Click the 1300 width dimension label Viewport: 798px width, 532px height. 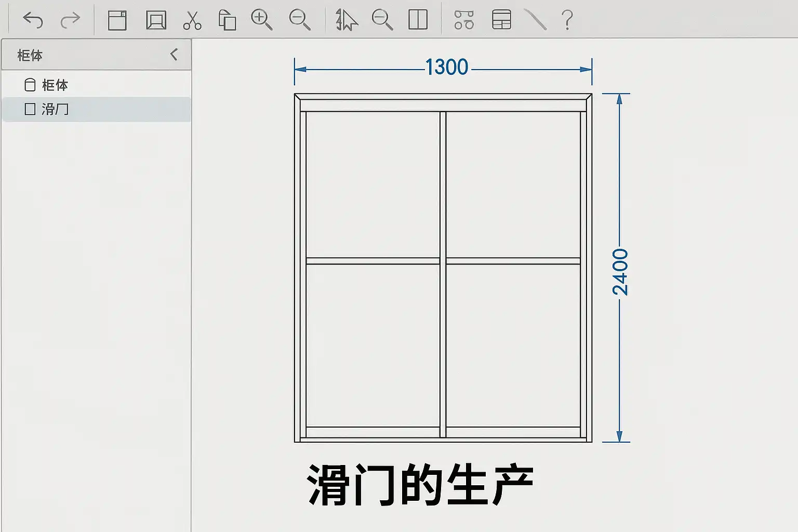tap(447, 67)
